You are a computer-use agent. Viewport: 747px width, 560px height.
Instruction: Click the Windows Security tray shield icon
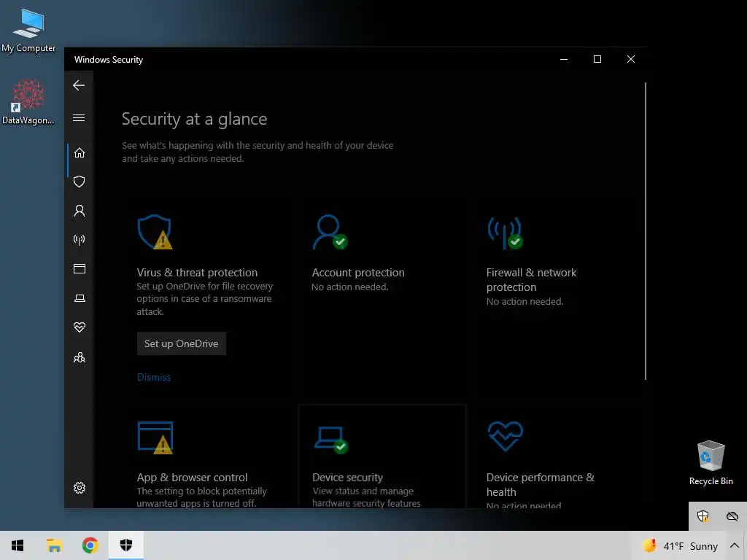(703, 516)
